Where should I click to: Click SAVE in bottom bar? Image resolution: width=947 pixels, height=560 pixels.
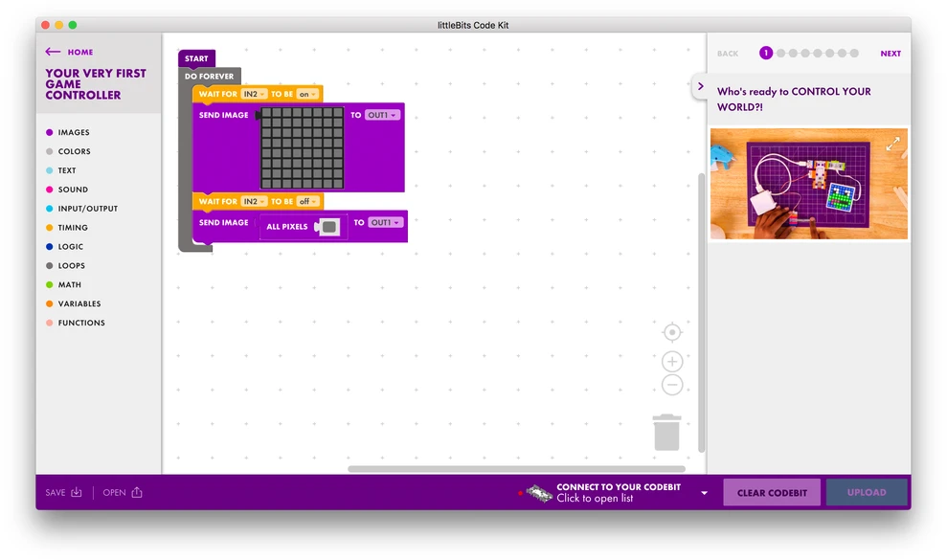point(55,493)
